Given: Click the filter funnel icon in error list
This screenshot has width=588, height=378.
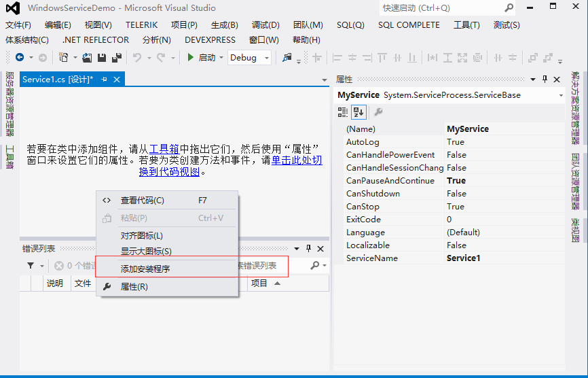Looking at the screenshot, I should pyautogui.click(x=31, y=265).
